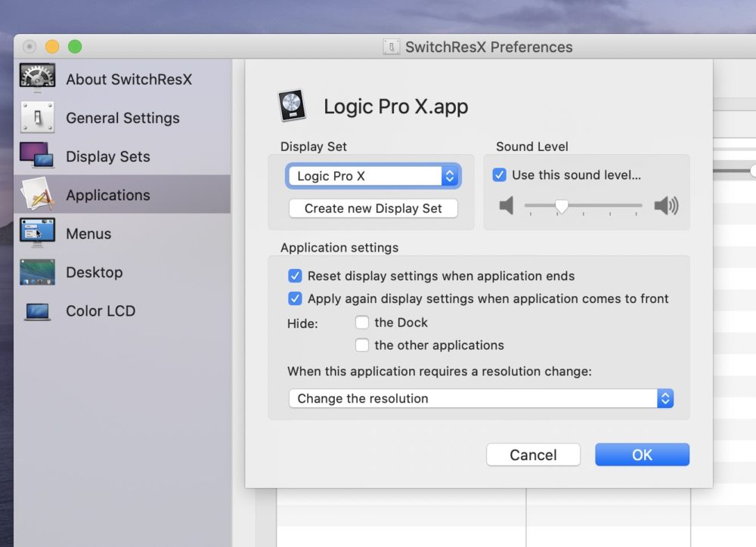
Task: Disable Apply again display settings option
Action: coord(295,298)
